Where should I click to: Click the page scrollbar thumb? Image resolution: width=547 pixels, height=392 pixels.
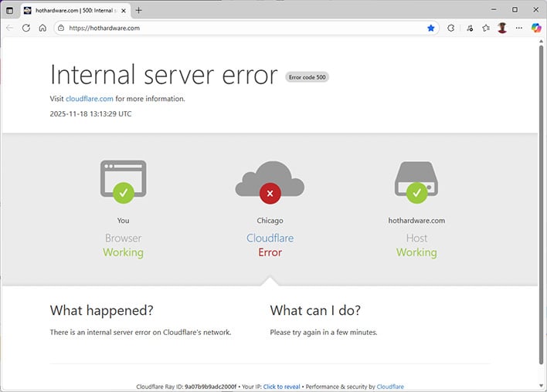541,204
